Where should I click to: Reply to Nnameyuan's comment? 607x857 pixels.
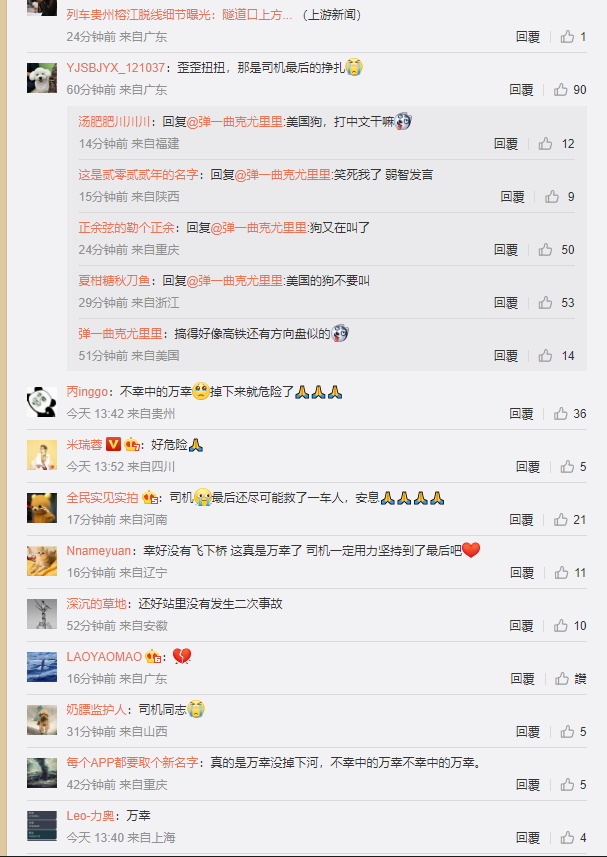click(x=522, y=573)
